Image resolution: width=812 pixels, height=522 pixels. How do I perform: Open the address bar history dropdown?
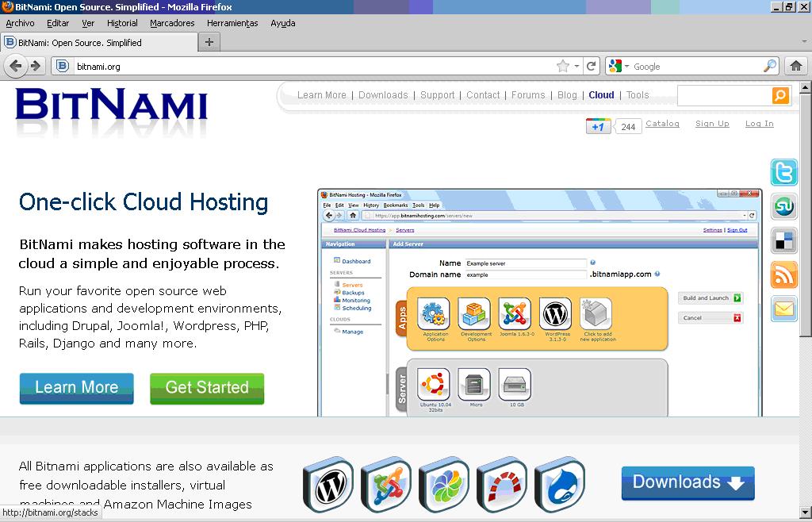tap(577, 66)
